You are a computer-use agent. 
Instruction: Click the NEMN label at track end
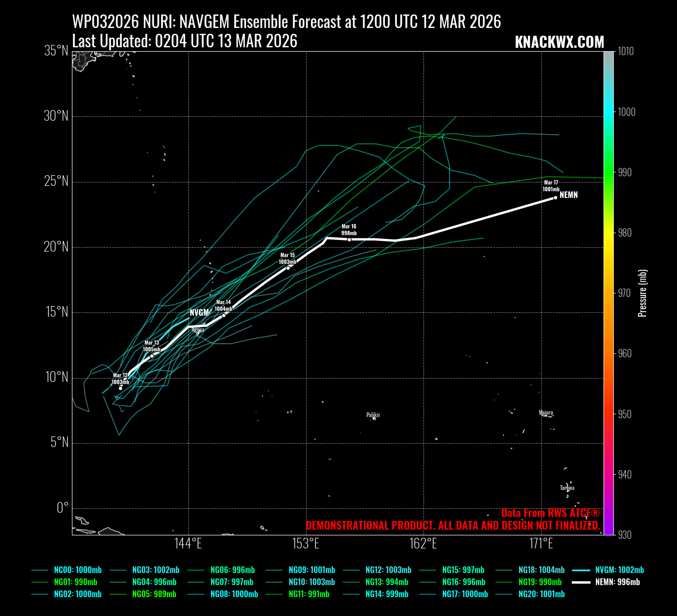(568, 195)
